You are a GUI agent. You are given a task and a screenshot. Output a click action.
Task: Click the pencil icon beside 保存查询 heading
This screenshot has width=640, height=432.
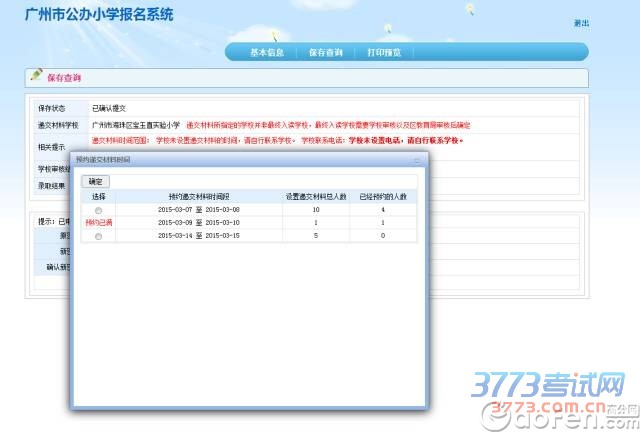pyautogui.click(x=37, y=75)
